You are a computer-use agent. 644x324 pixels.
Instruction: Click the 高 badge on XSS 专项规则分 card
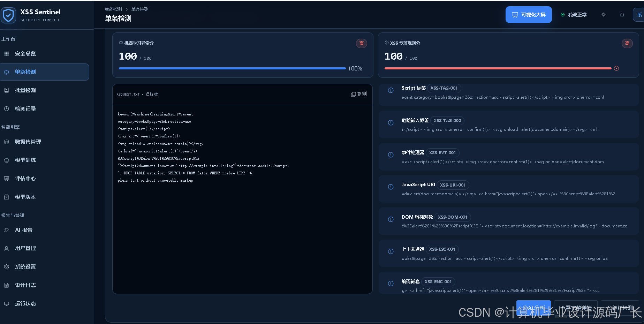coord(627,43)
